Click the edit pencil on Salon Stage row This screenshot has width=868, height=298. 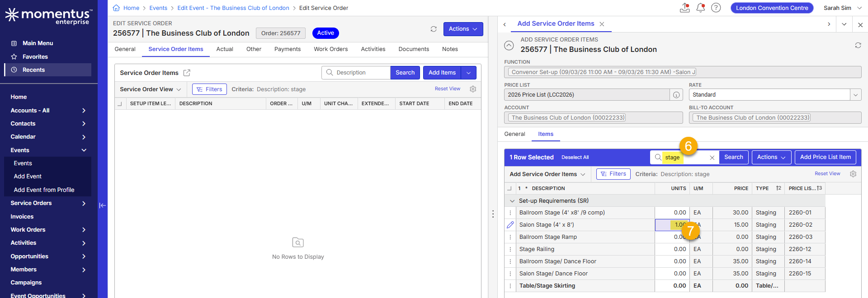click(x=510, y=225)
